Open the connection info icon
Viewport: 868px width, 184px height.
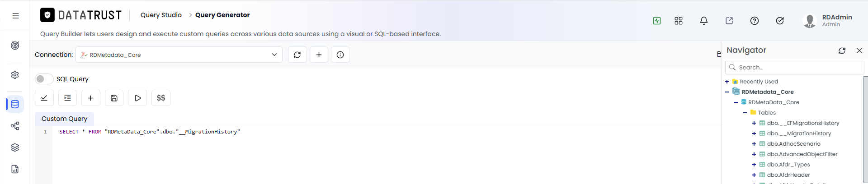(x=340, y=55)
